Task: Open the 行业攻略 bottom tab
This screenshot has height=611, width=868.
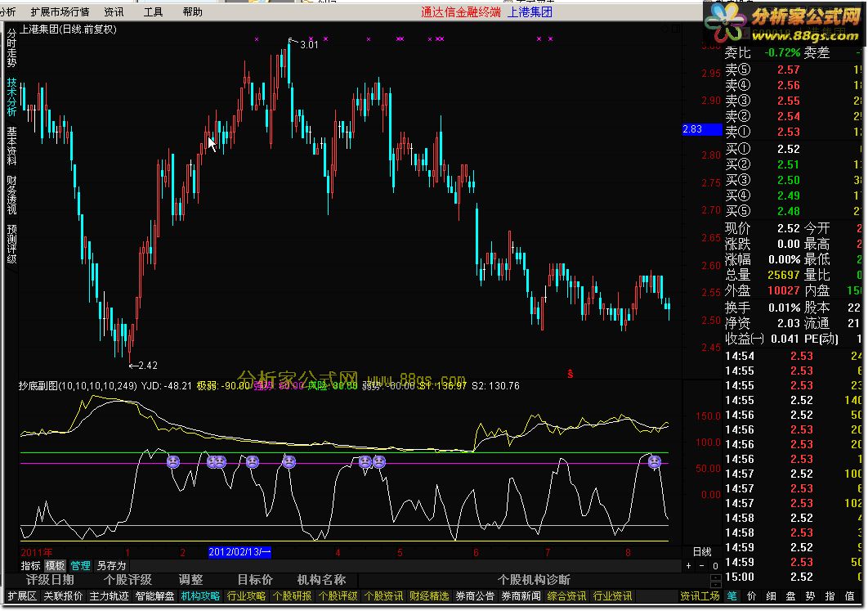Action: point(246,596)
